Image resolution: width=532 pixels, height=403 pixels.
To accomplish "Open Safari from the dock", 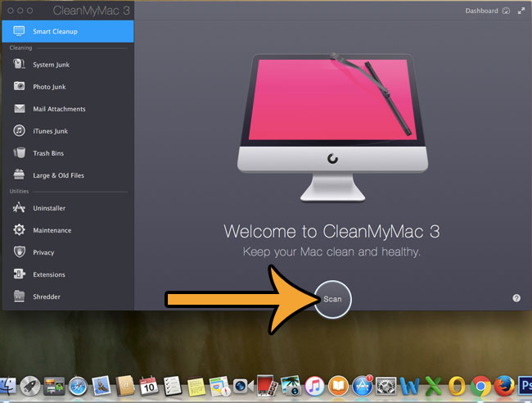I will (78, 387).
